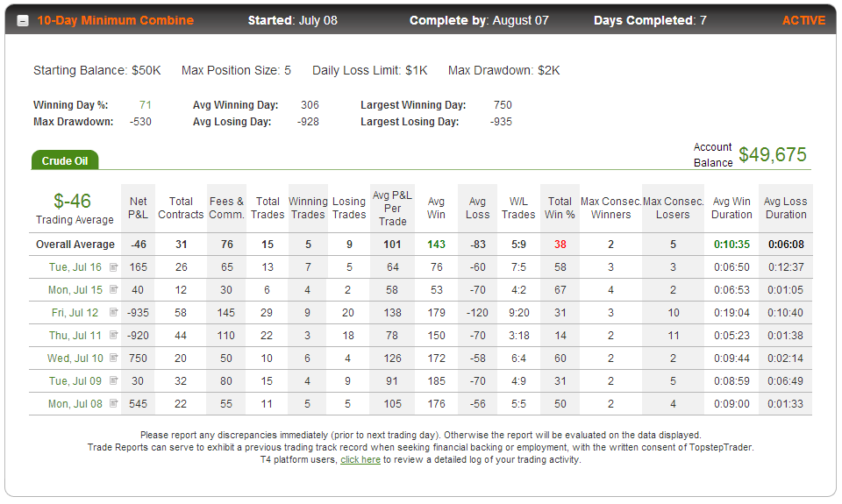Open the Tue, Jul 16 day report
Screen dimensions: 842x504
[75, 267]
